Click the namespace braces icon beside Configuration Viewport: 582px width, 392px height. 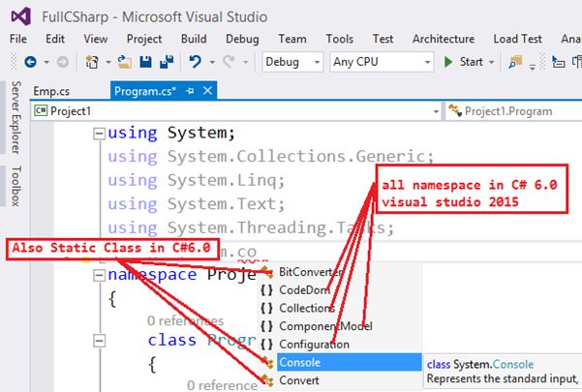(266, 345)
